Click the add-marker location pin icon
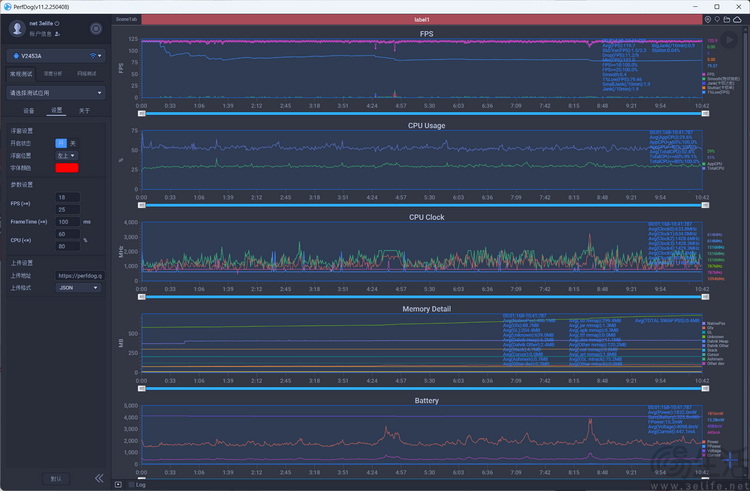 pyautogui.click(x=708, y=20)
